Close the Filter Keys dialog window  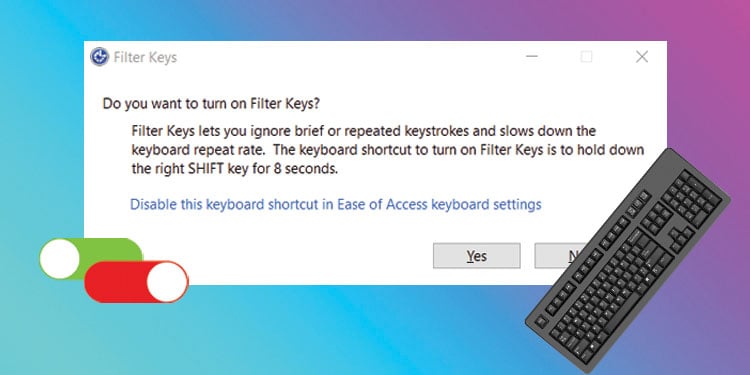pos(641,57)
